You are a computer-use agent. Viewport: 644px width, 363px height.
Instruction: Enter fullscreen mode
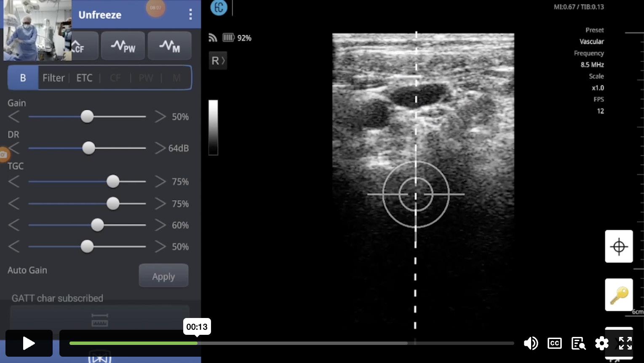click(x=625, y=343)
